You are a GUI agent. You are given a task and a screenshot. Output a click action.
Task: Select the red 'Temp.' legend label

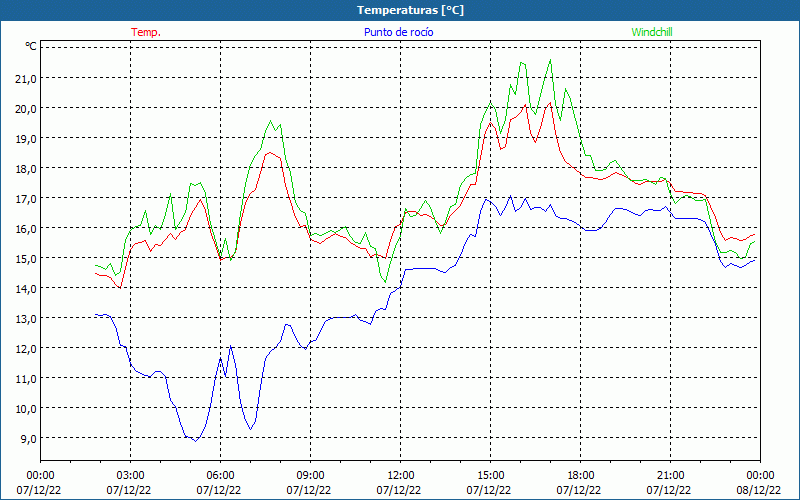(x=146, y=32)
